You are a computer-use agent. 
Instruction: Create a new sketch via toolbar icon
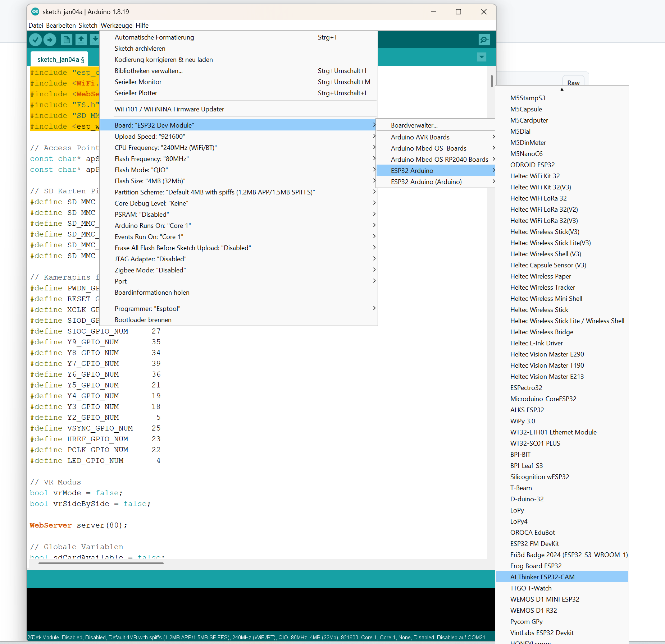[x=66, y=40]
